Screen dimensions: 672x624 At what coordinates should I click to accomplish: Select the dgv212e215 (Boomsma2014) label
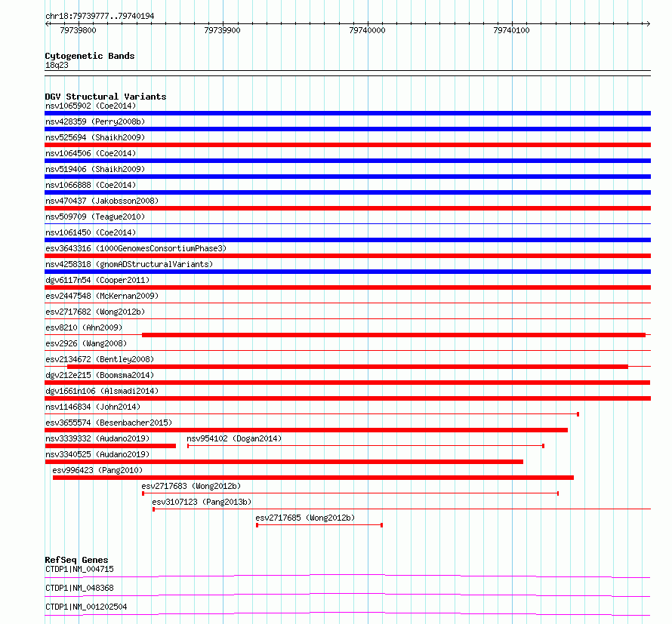(x=100, y=375)
